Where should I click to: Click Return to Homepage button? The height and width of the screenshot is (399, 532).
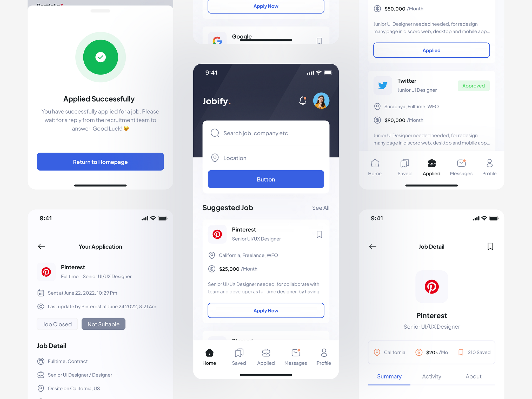click(x=100, y=161)
